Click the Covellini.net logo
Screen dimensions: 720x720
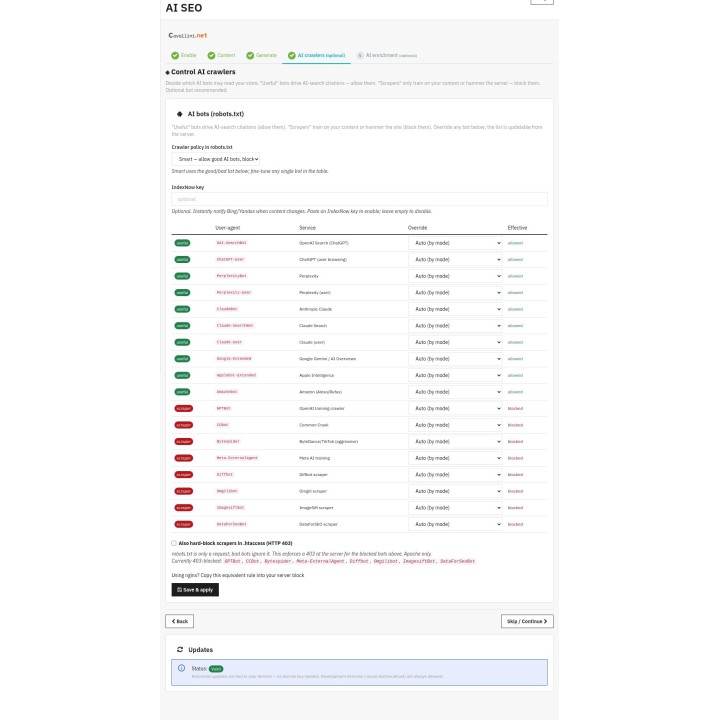pyautogui.click(x=187, y=35)
